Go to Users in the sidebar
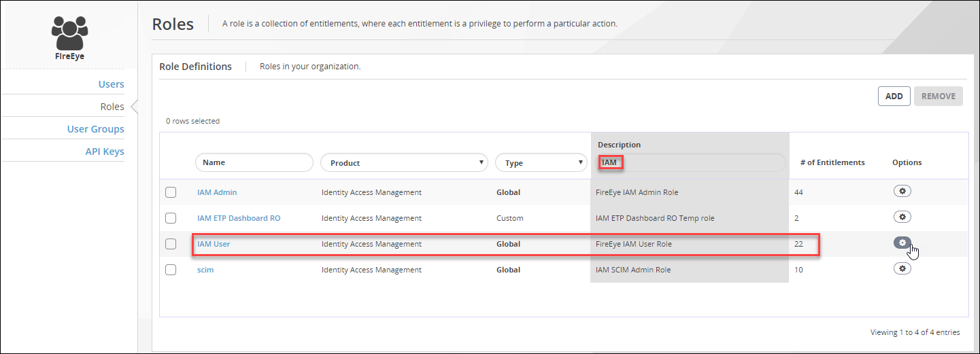 (x=112, y=84)
